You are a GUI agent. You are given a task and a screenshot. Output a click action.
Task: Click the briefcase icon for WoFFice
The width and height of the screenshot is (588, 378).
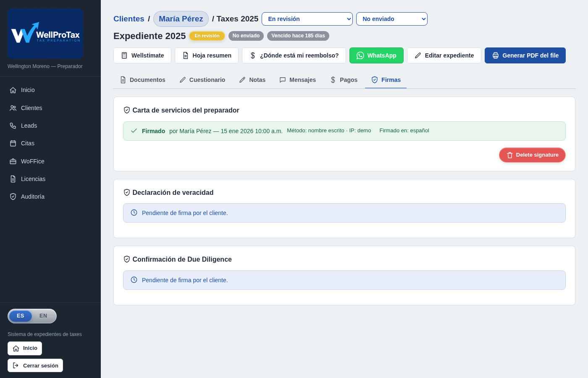(x=13, y=161)
